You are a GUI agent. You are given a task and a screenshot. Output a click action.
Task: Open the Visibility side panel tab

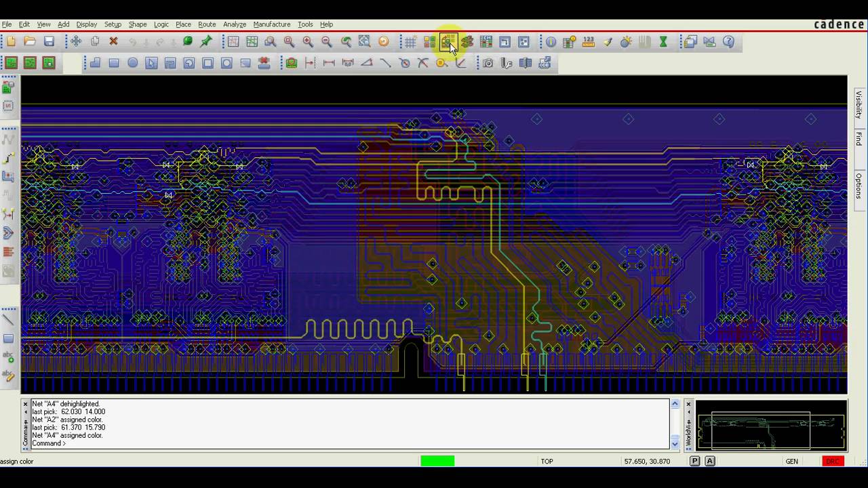(859, 105)
